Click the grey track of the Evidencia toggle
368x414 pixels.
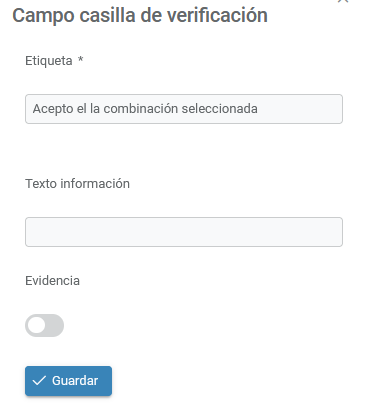[x=54, y=325]
